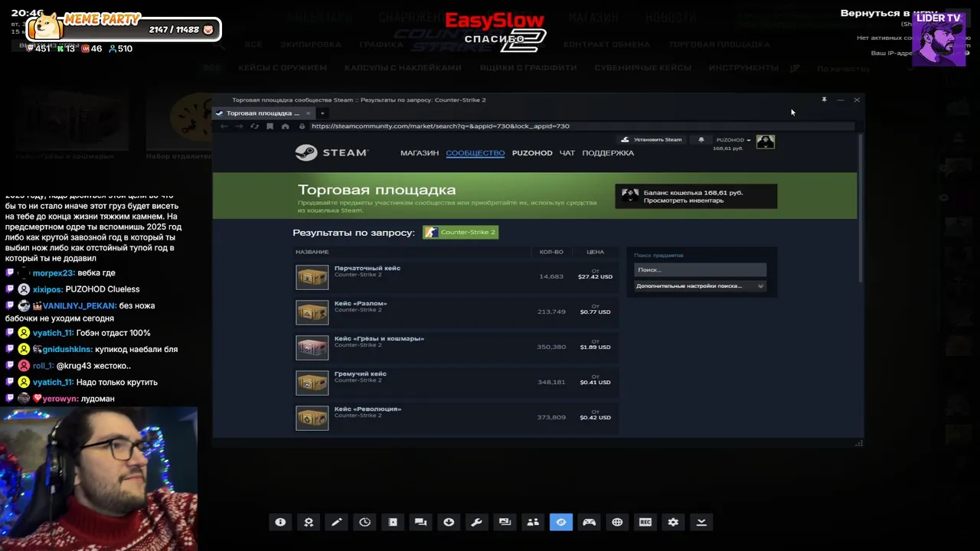This screenshot has width=980, height=551.
Task: Open the chat bubbles icon in bottom toolbar
Action: [420, 522]
